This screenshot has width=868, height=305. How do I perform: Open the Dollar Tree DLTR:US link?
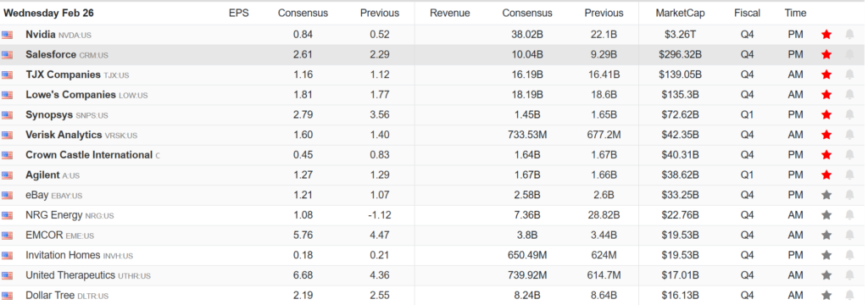coord(67,296)
